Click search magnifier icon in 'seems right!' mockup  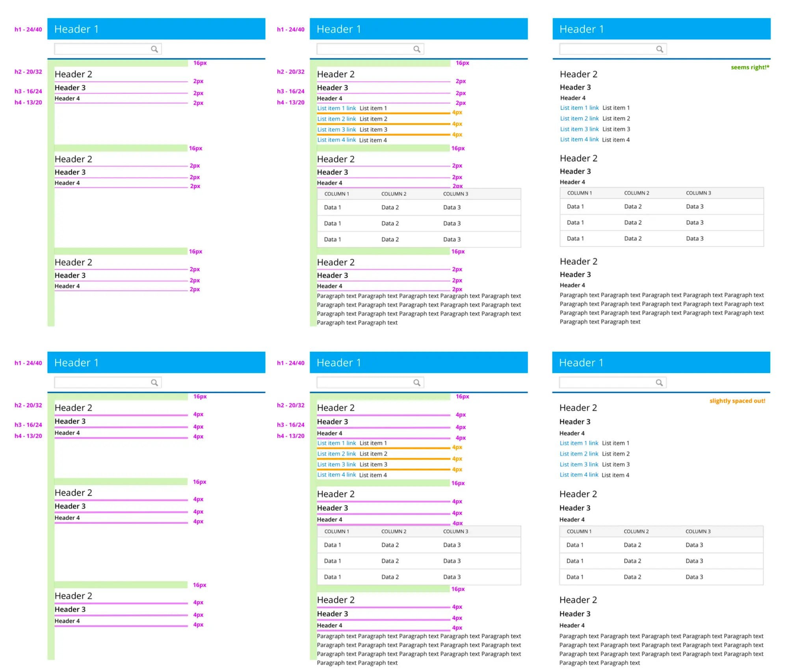660,49
